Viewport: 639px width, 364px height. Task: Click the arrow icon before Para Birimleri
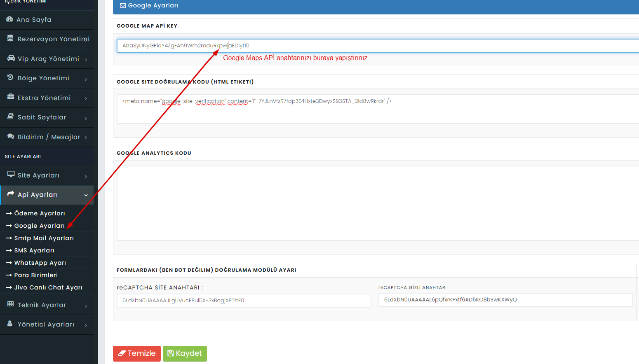(x=9, y=275)
